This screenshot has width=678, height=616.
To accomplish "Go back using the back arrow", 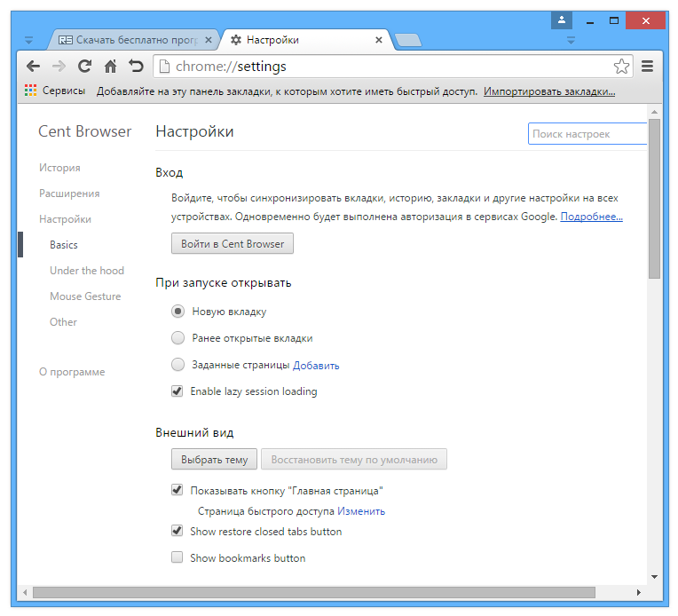I will pyautogui.click(x=33, y=67).
